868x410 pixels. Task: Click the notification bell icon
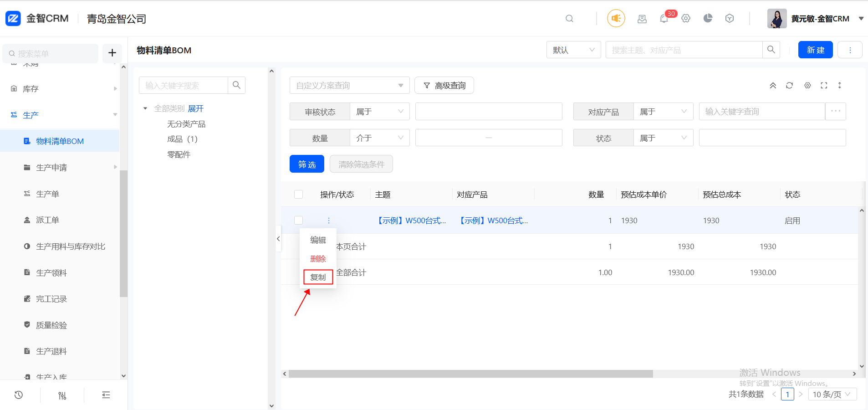[664, 19]
